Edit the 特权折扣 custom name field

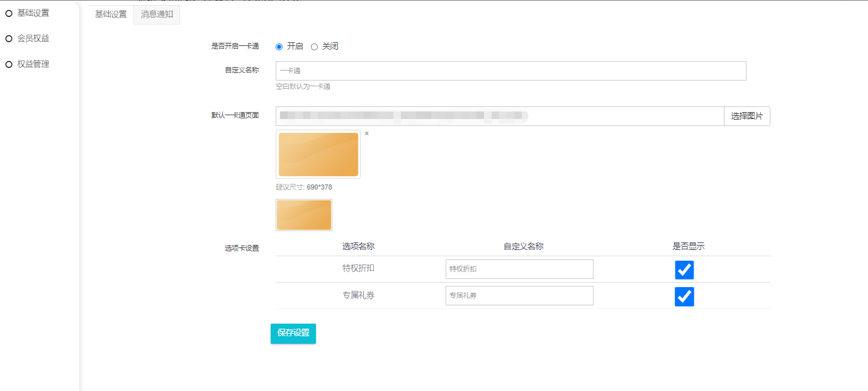tap(519, 269)
